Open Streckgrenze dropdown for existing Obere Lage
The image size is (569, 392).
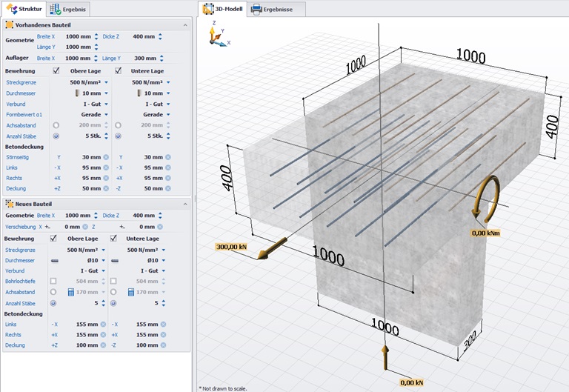click(x=107, y=82)
